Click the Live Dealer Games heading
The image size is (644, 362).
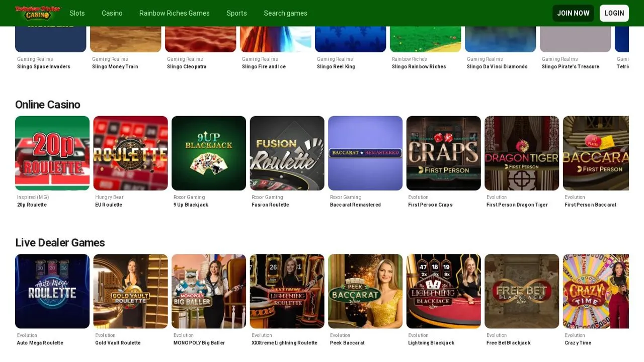pos(60,243)
